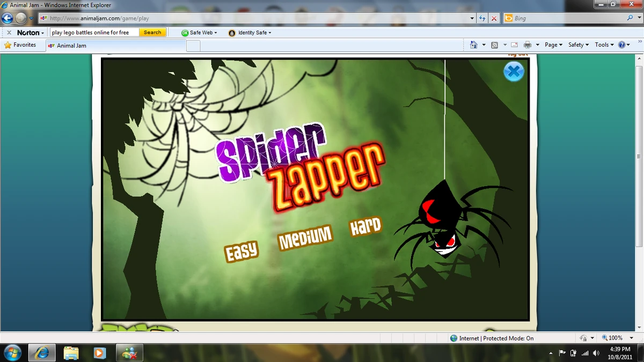
Task: Select the Easy difficulty button
Action: [x=241, y=249]
